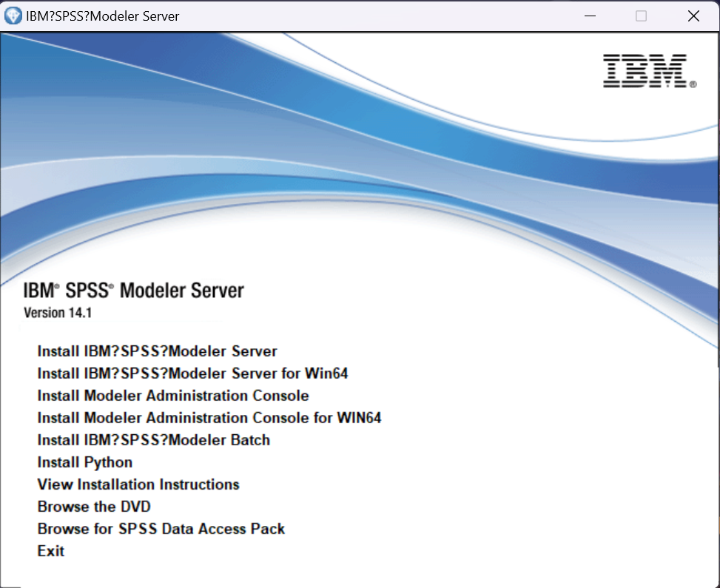This screenshot has width=720, height=588.
Task: Choose Install IBM SPSS Modeler Server for Win64
Action: pyautogui.click(x=192, y=374)
